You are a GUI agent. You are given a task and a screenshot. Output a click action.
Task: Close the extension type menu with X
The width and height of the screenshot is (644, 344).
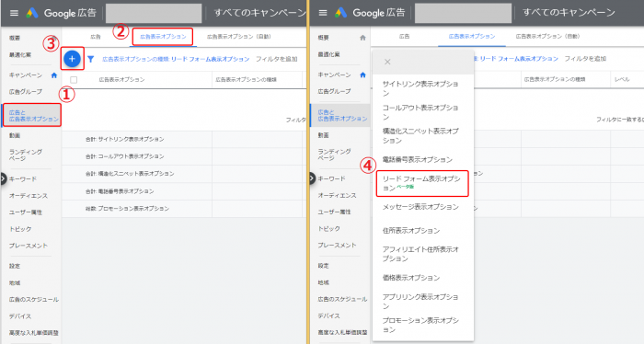(387, 62)
